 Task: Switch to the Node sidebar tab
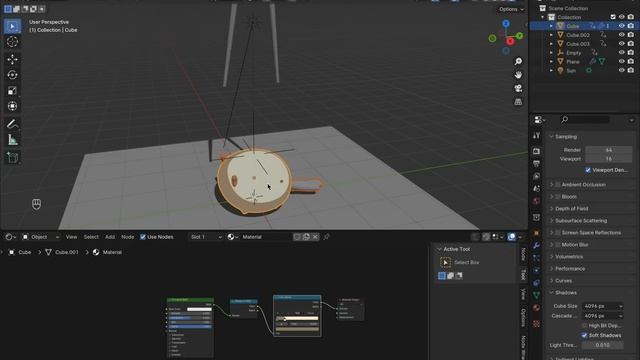coord(523,255)
